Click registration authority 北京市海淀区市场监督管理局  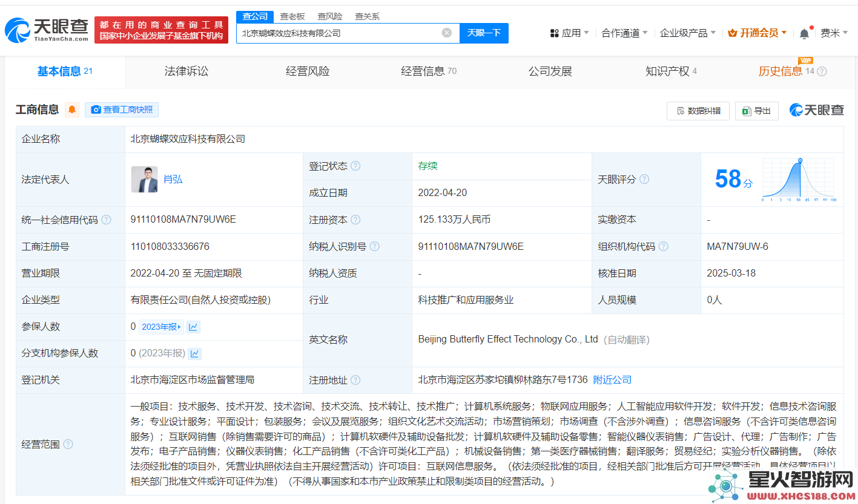point(193,380)
